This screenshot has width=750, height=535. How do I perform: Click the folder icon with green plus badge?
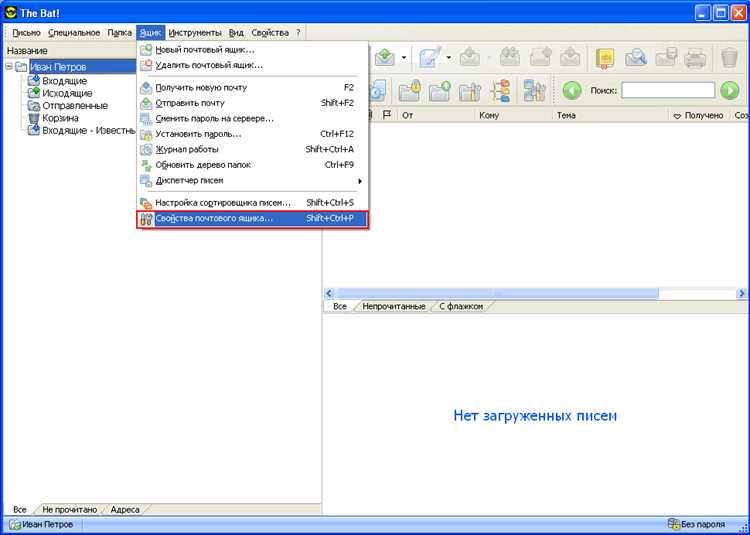tap(440, 90)
